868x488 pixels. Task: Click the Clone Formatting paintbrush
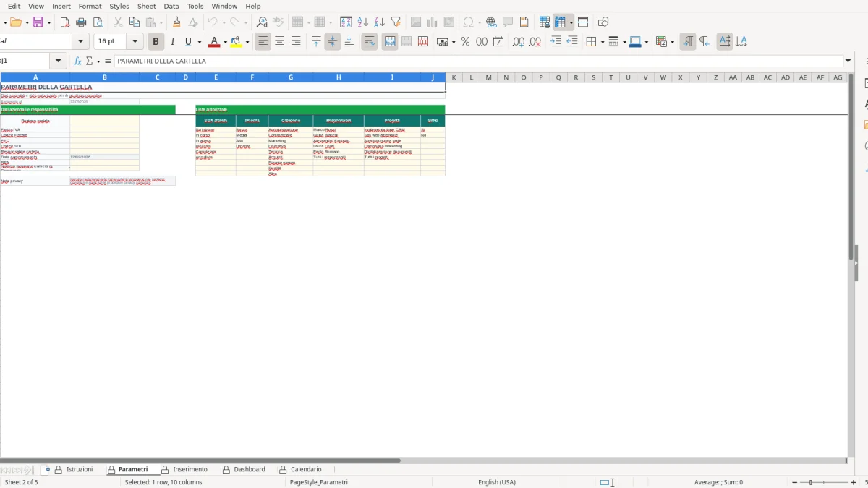pyautogui.click(x=176, y=22)
